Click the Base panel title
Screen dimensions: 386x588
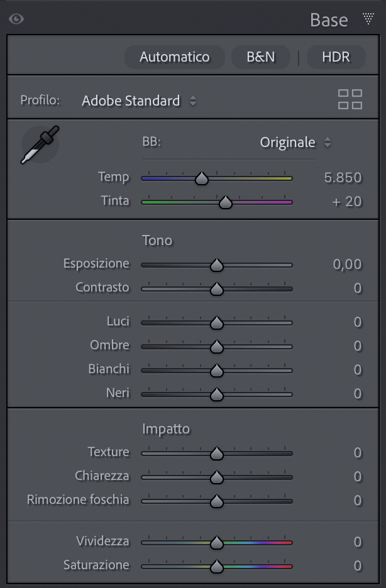point(329,19)
